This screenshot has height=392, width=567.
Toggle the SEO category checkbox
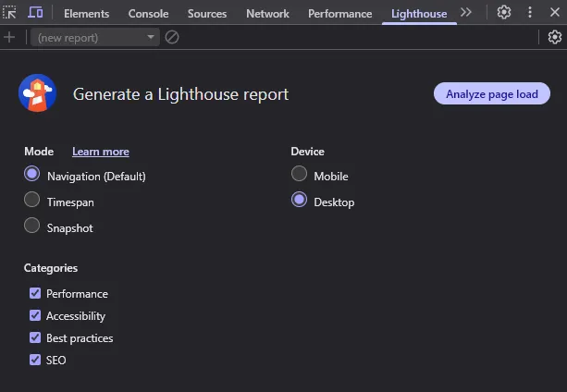[x=35, y=360]
